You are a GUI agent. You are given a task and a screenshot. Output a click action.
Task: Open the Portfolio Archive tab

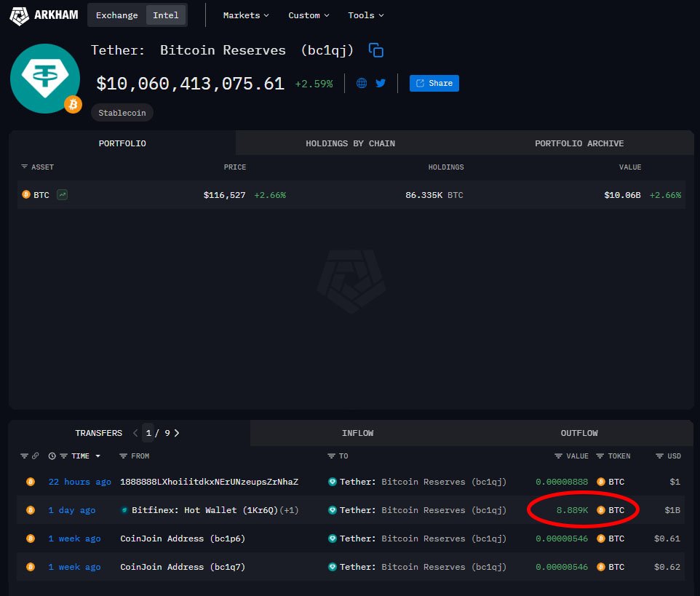tap(579, 143)
